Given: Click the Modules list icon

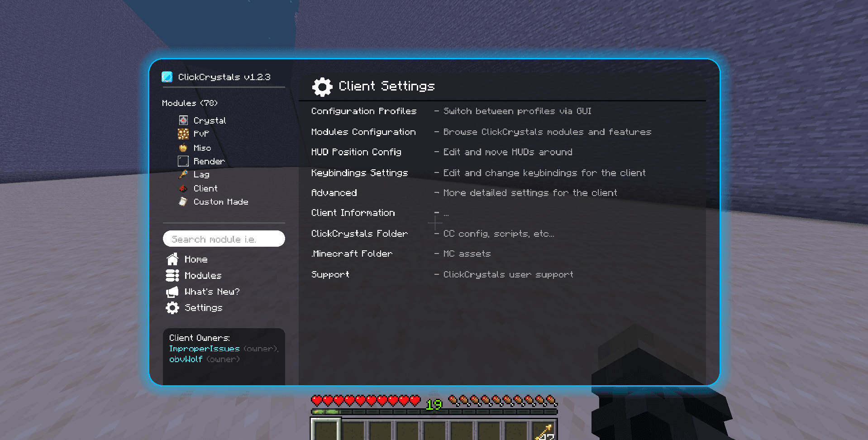Looking at the screenshot, I should (x=172, y=275).
